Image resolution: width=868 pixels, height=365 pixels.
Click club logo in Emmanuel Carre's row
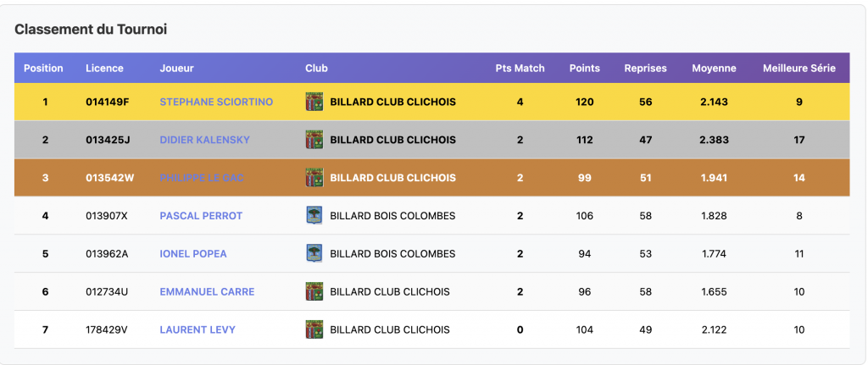314,292
